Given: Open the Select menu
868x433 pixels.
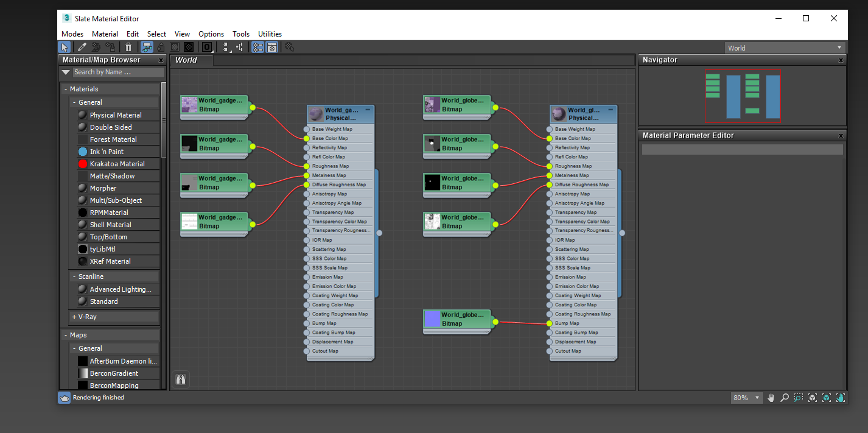Looking at the screenshot, I should point(156,34).
